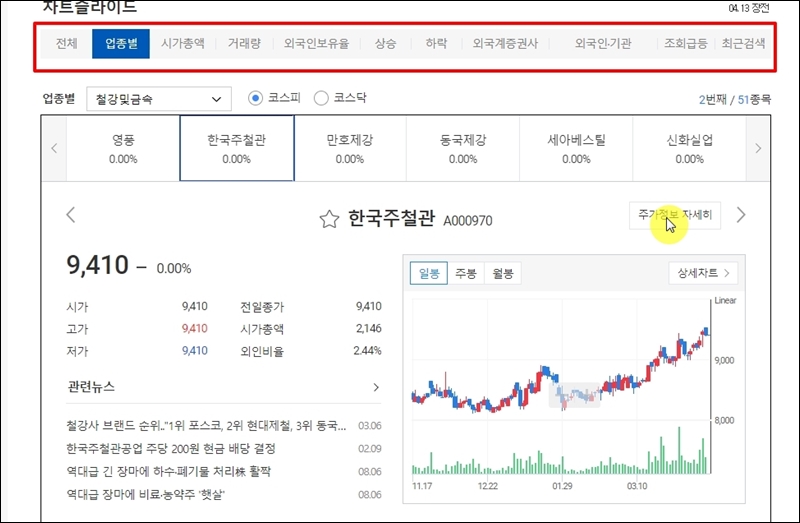Screen dimensions: 800x523
Task: Switch to the 외국인보유율 tab
Action: [x=316, y=44]
